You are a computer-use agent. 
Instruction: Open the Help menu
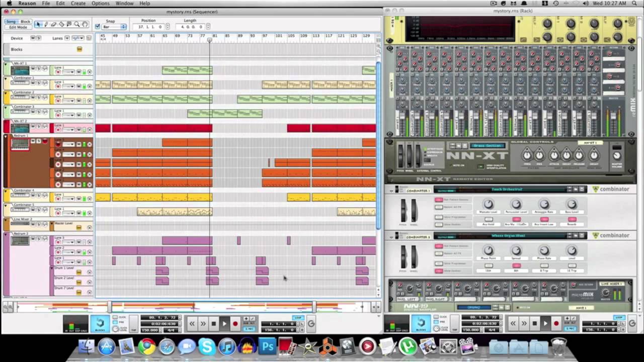pos(144,4)
